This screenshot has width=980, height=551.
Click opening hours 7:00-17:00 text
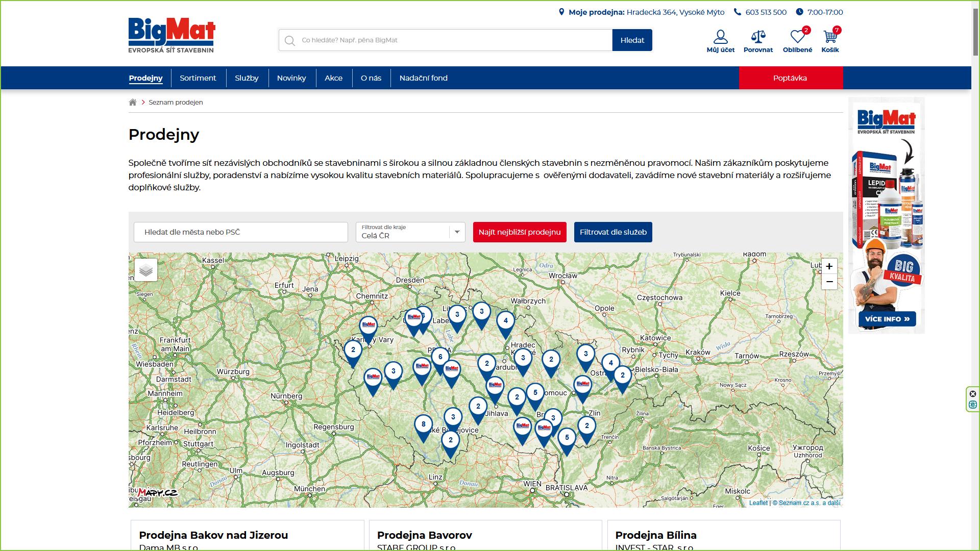[825, 12]
